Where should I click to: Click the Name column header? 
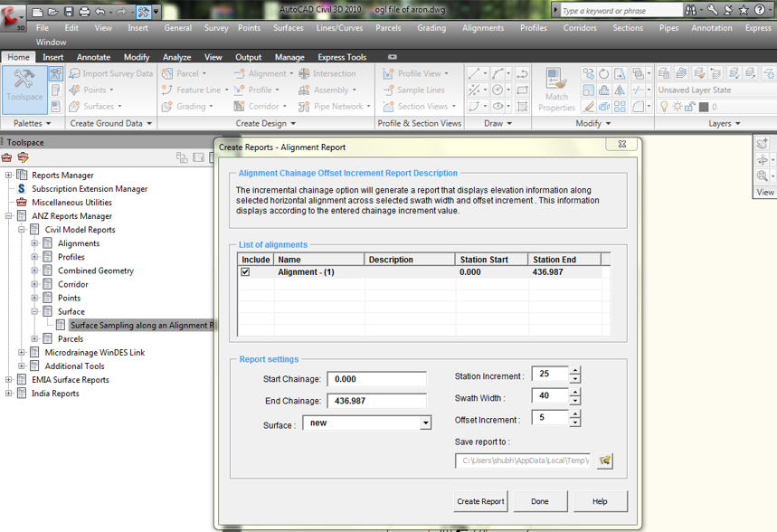(x=318, y=260)
